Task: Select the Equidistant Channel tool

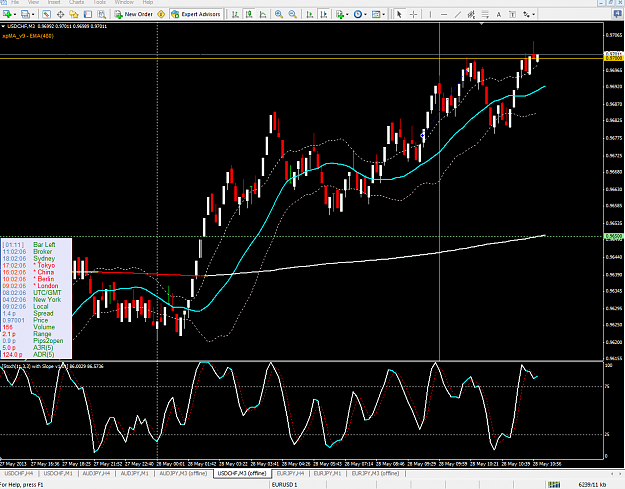Action: click(471, 14)
